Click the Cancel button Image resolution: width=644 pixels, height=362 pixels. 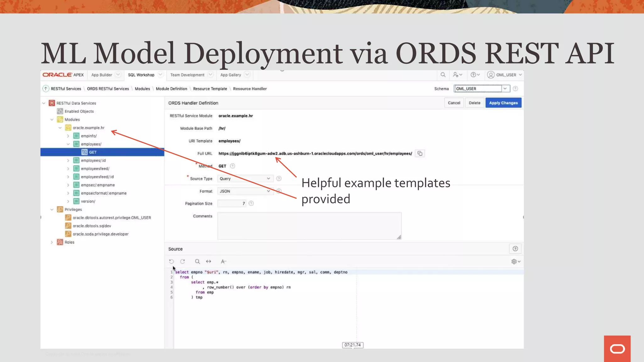click(x=454, y=103)
